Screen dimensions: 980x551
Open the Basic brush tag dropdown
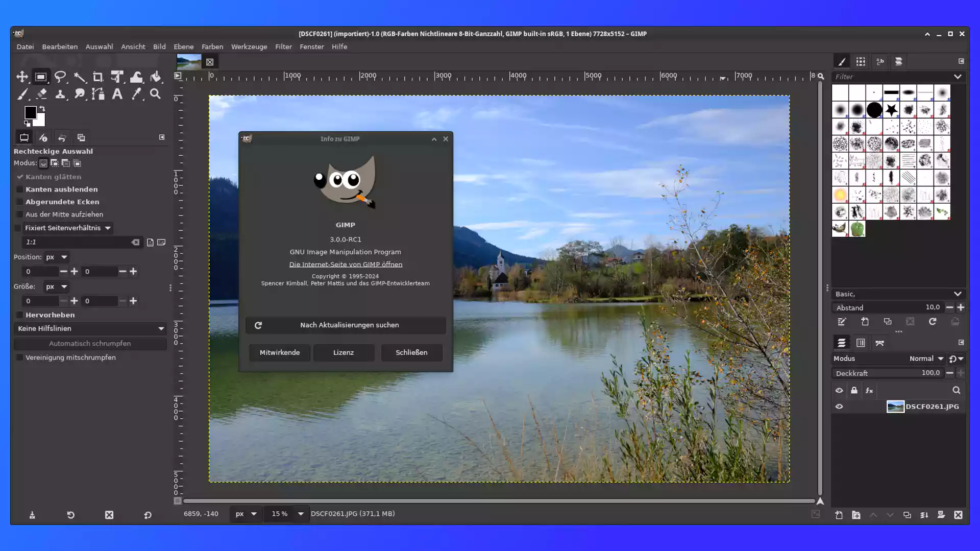point(958,294)
